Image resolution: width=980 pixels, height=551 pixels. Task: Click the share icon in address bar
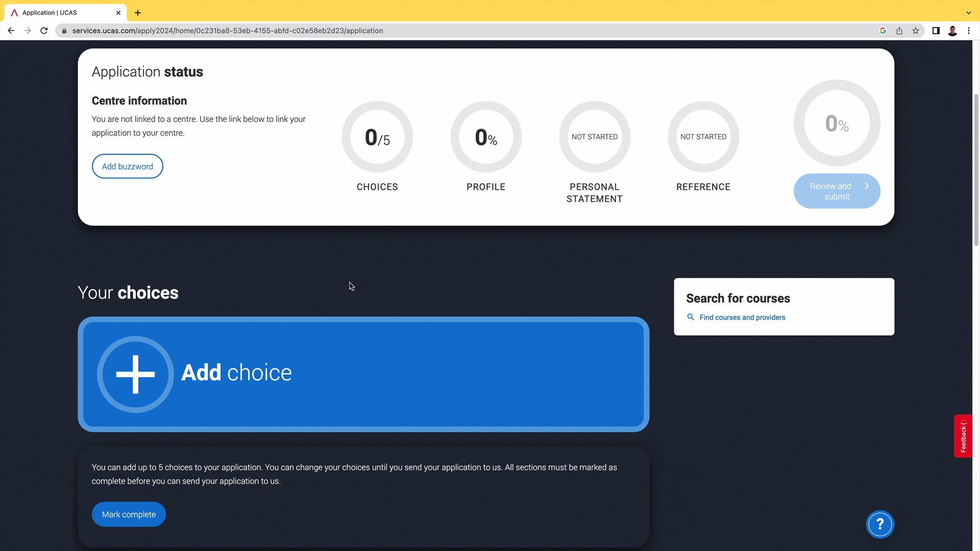coord(899,31)
